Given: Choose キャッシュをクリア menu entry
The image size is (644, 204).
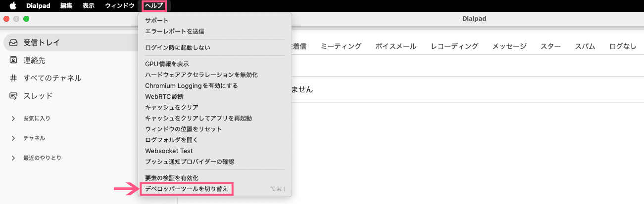Looking at the screenshot, I should tap(215, 108).
